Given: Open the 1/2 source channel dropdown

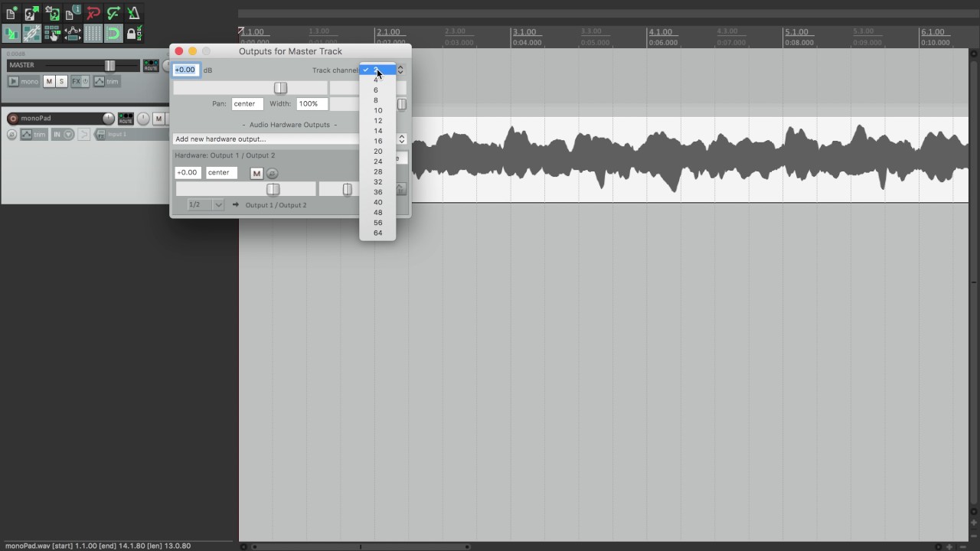Looking at the screenshot, I should click(x=206, y=205).
